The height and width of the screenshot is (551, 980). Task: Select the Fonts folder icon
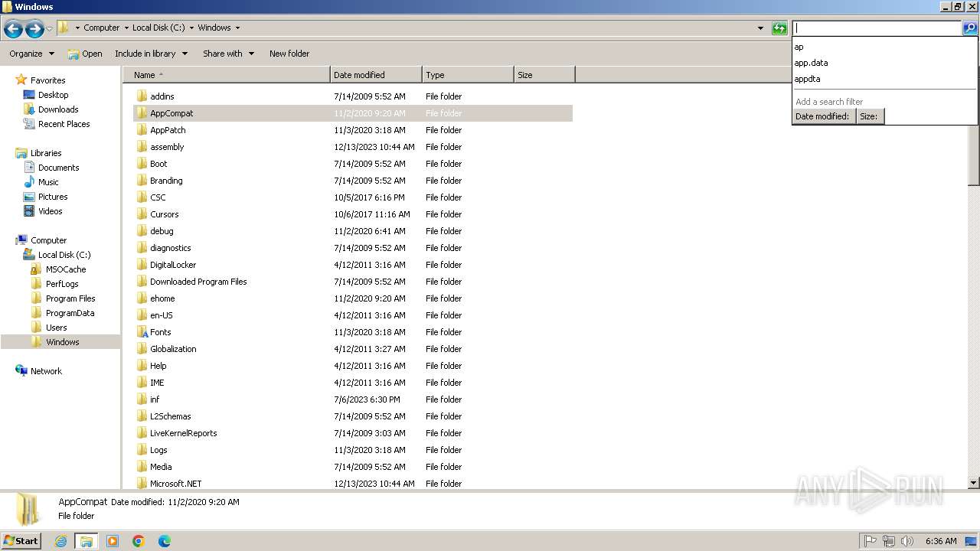tap(142, 332)
